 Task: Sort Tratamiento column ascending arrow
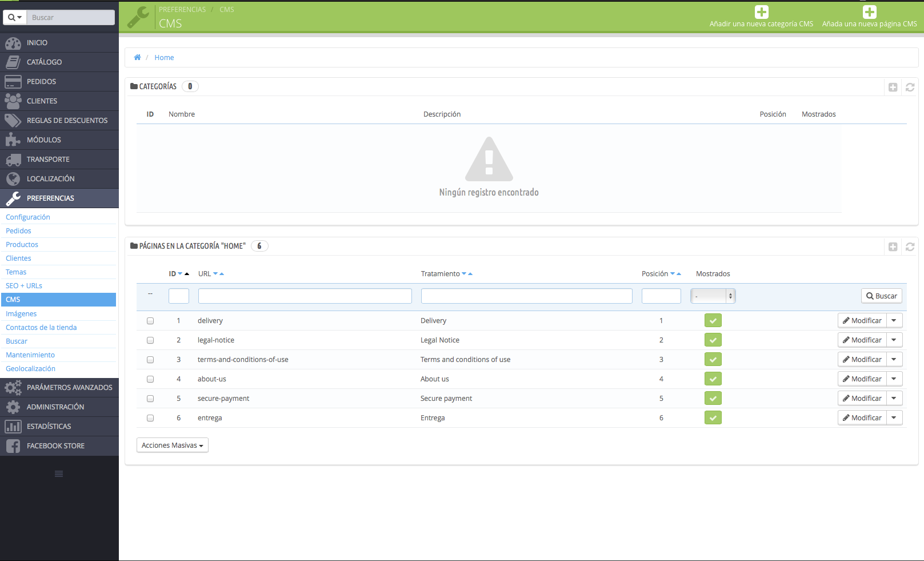coord(470,274)
